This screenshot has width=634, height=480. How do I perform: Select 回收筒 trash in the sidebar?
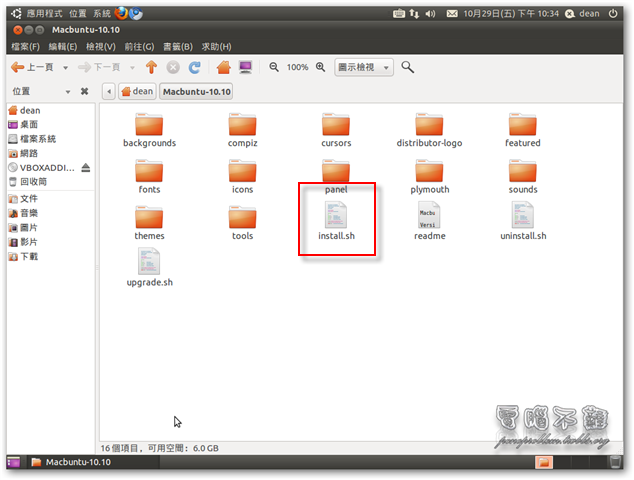(33, 181)
